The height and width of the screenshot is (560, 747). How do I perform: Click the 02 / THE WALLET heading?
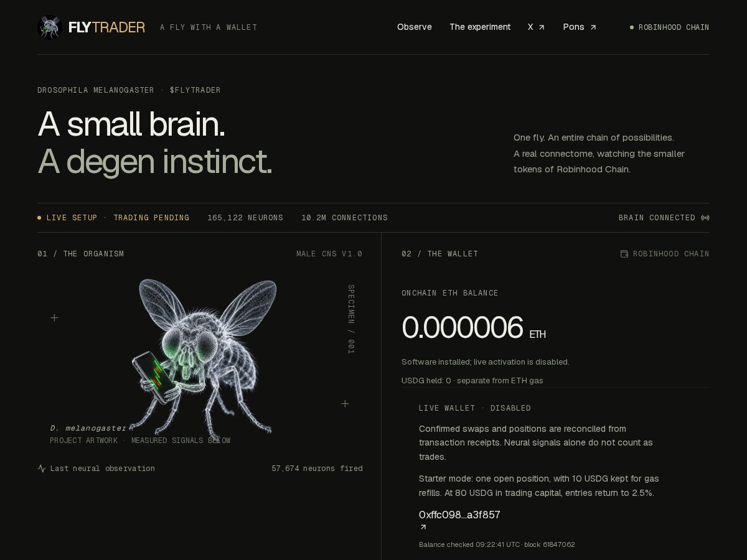click(440, 254)
